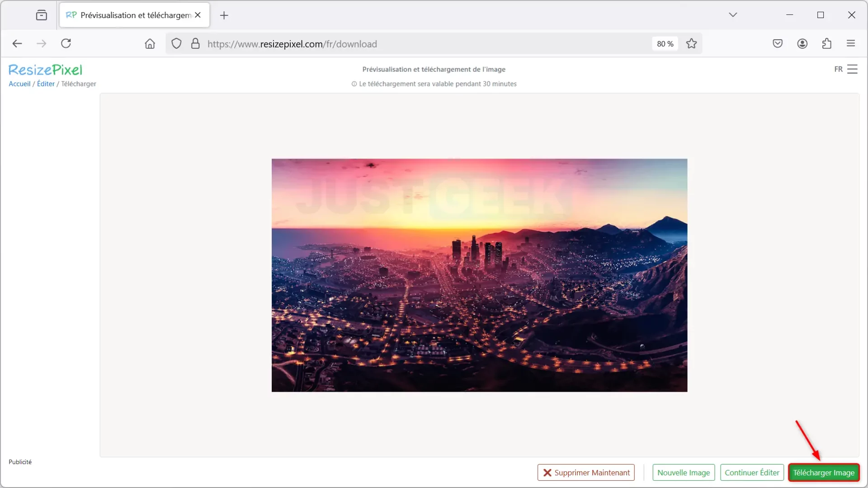The height and width of the screenshot is (488, 868).
Task: Go to Éditer breadcrumb link
Action: [x=46, y=84]
